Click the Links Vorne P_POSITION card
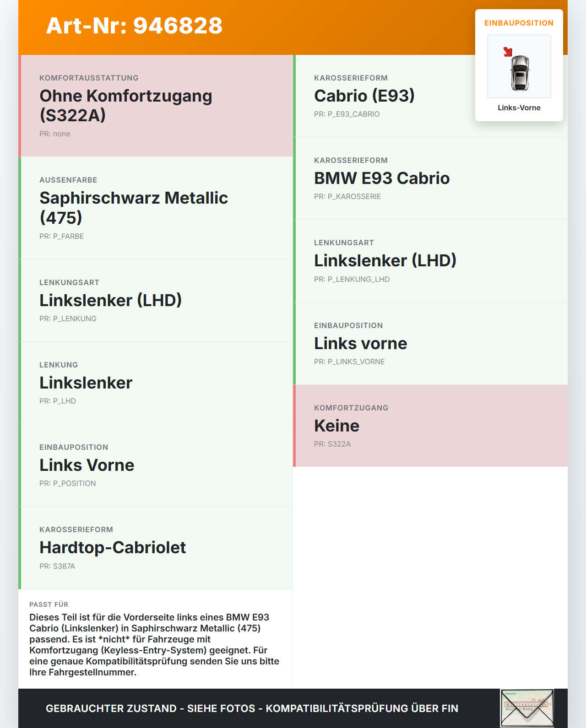 (156, 465)
